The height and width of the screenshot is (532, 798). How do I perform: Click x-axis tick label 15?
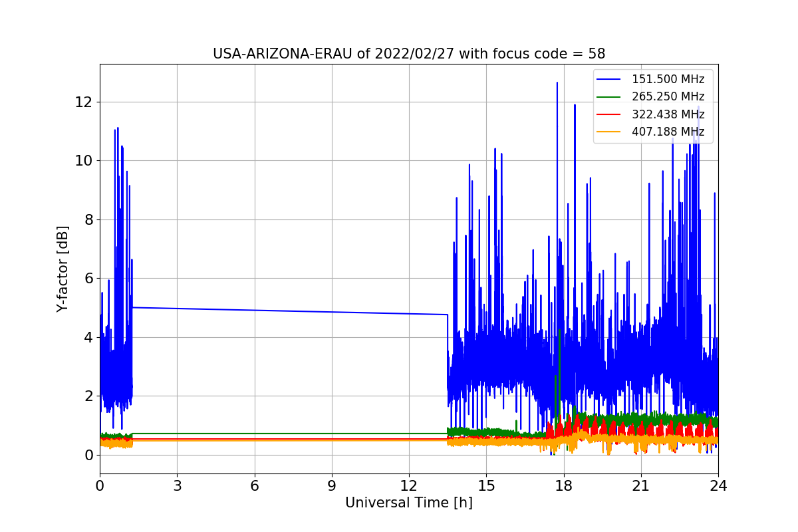pyautogui.click(x=486, y=485)
